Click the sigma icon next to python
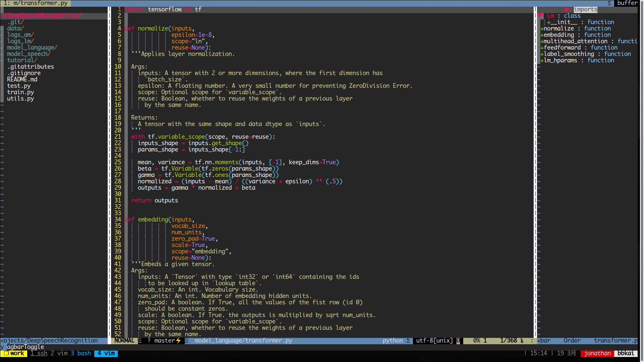This screenshot has width=644, height=362. click(408, 341)
